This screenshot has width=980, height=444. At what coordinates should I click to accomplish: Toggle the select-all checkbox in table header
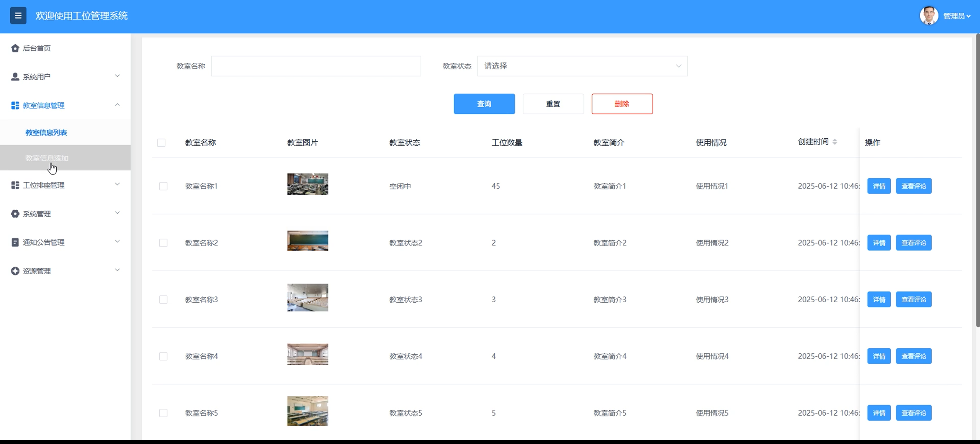[161, 143]
